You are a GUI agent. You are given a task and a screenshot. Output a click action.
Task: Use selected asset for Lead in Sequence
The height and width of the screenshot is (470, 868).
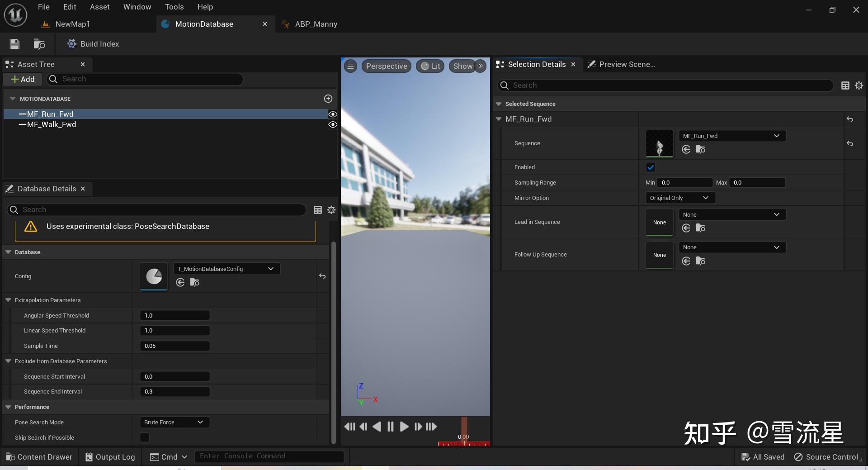click(x=686, y=228)
